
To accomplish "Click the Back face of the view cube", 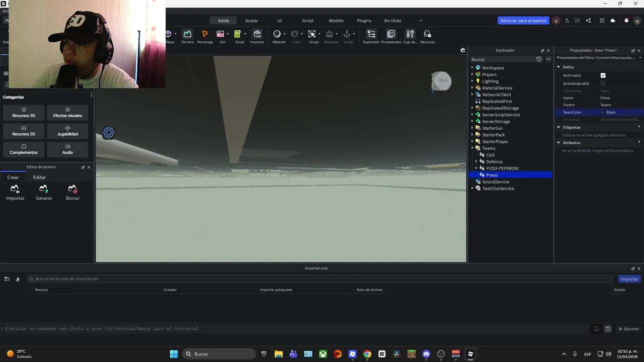I will pyautogui.click(x=443, y=80).
